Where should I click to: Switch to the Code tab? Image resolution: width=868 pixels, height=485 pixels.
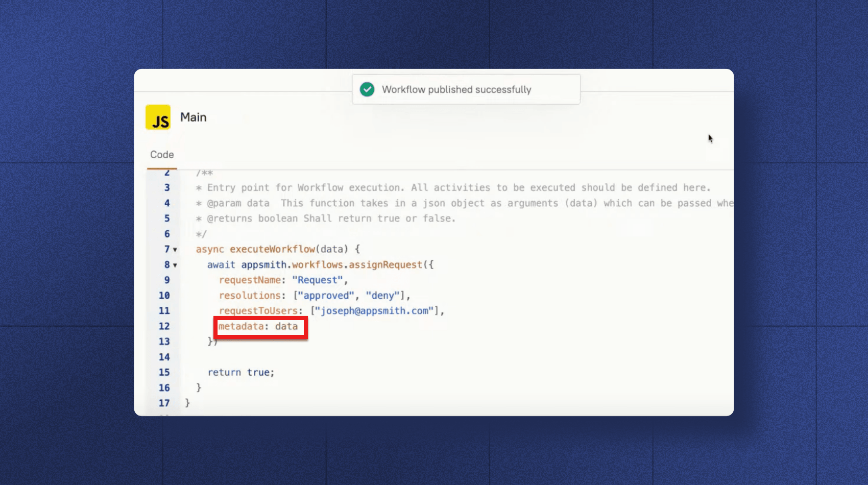click(161, 154)
